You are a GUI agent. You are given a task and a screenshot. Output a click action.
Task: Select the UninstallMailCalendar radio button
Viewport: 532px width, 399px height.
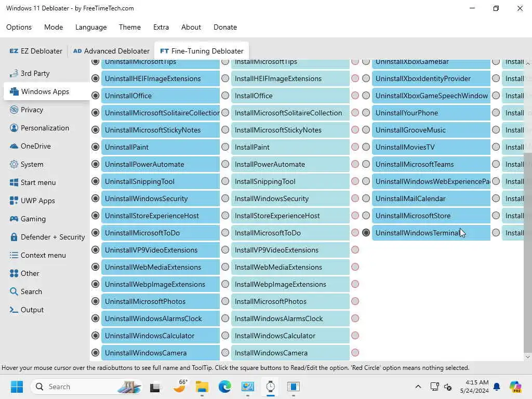[x=366, y=198]
